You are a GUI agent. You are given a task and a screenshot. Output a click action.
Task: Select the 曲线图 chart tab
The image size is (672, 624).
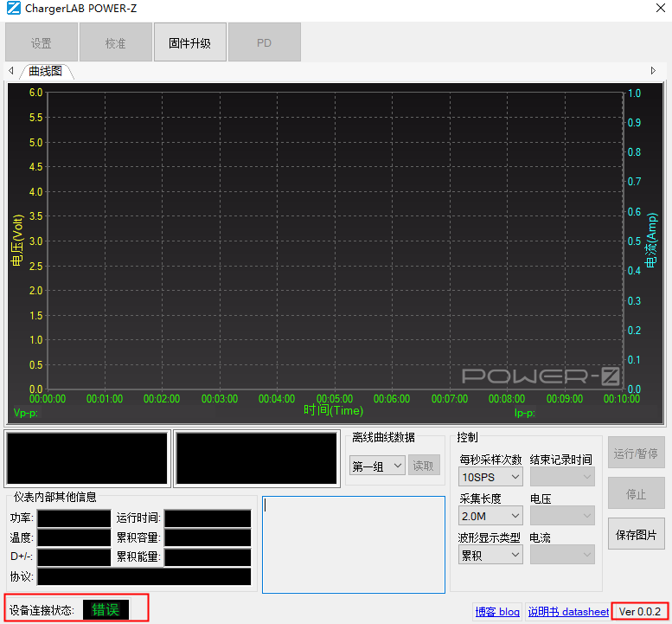coord(46,71)
